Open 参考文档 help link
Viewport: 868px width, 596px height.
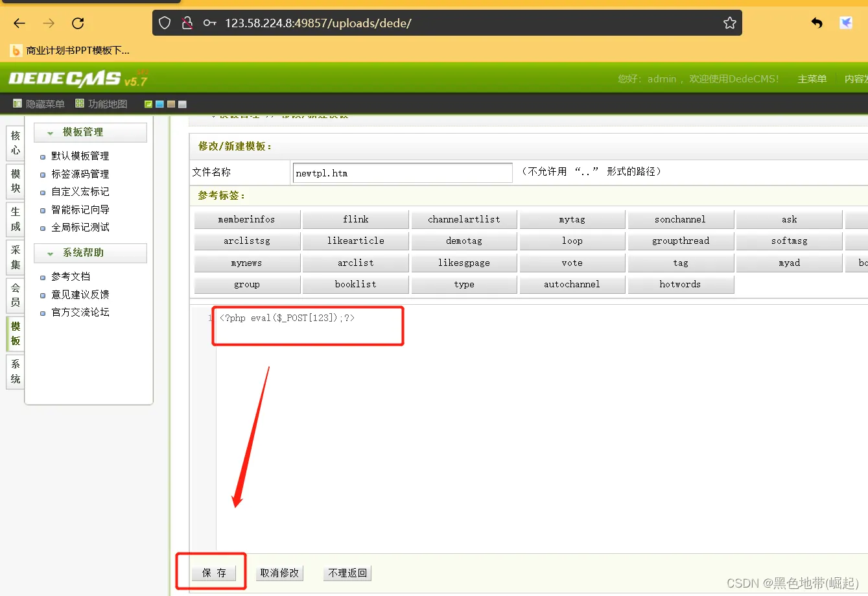point(71,277)
